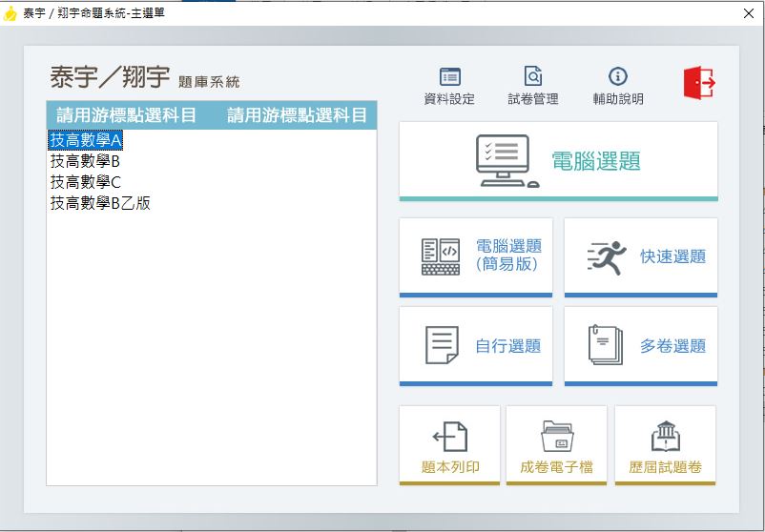This screenshot has height=532, width=765.
Task: Pick 技高數學B乙版 from subject list
Action: 100,203
